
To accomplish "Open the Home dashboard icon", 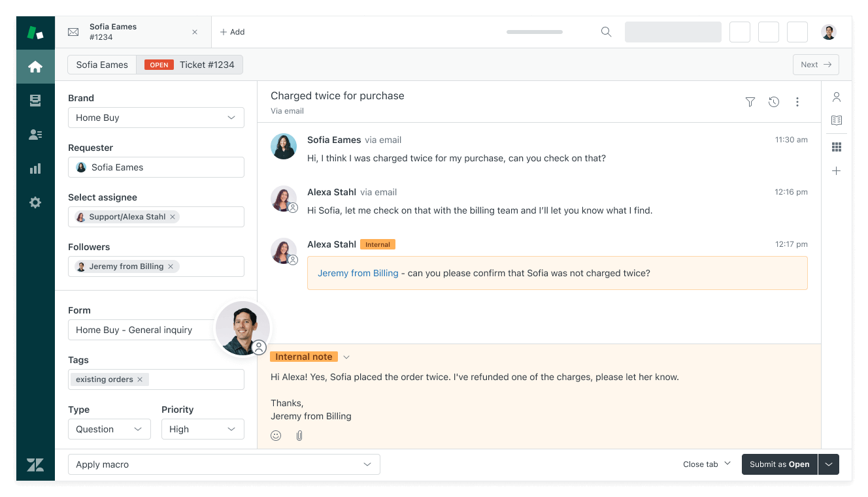I will pos(35,66).
